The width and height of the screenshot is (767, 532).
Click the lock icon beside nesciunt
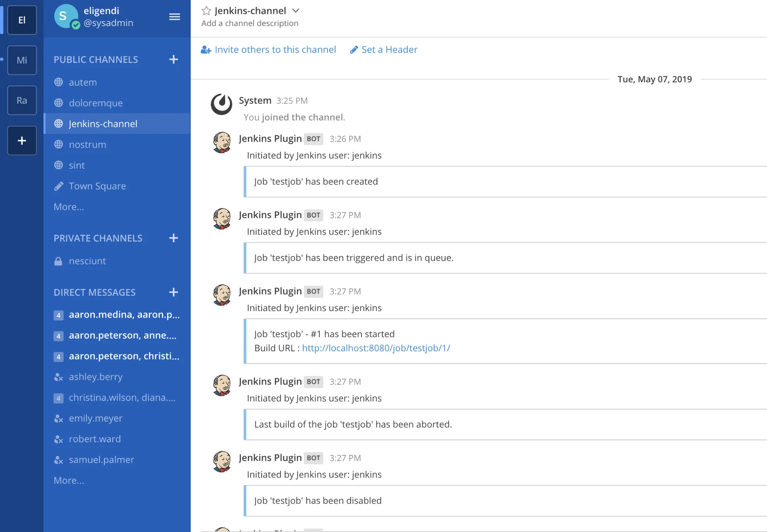click(58, 261)
